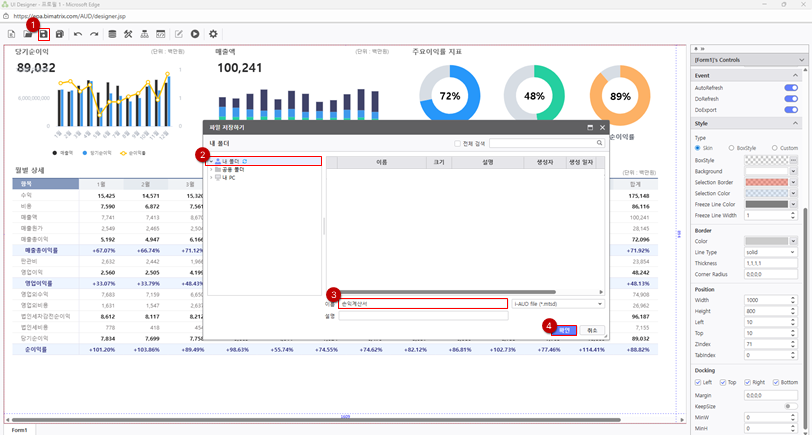Viewport: 812px width, 435px height.
Task: Click the Redo arrow icon
Action: point(94,34)
